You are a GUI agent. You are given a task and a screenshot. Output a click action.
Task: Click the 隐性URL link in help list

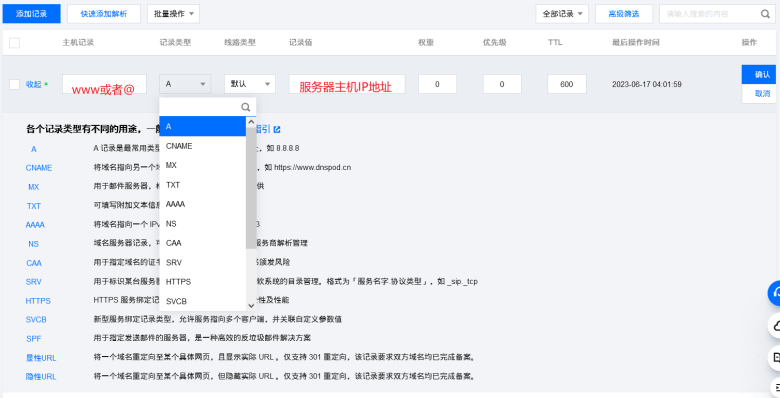point(41,377)
